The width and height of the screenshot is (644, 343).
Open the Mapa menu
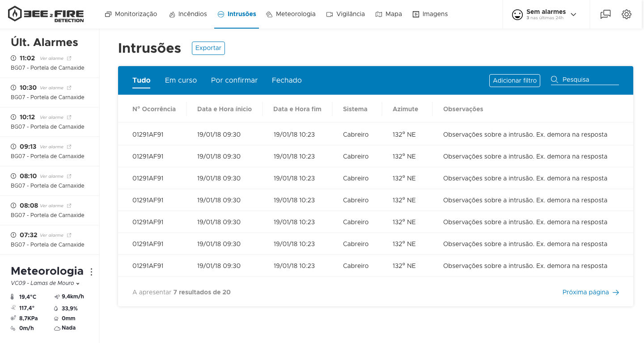tap(389, 14)
